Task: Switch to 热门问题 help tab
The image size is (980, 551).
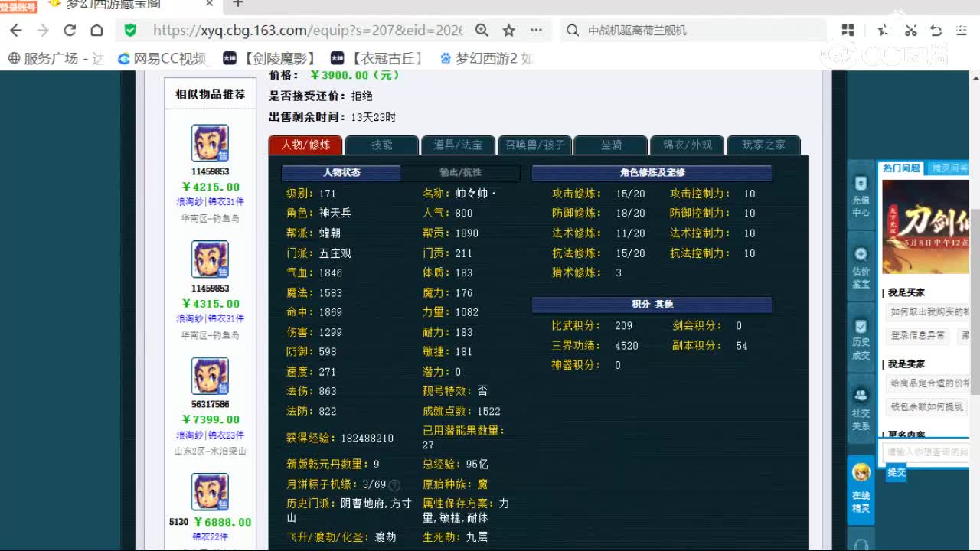Action: point(901,168)
